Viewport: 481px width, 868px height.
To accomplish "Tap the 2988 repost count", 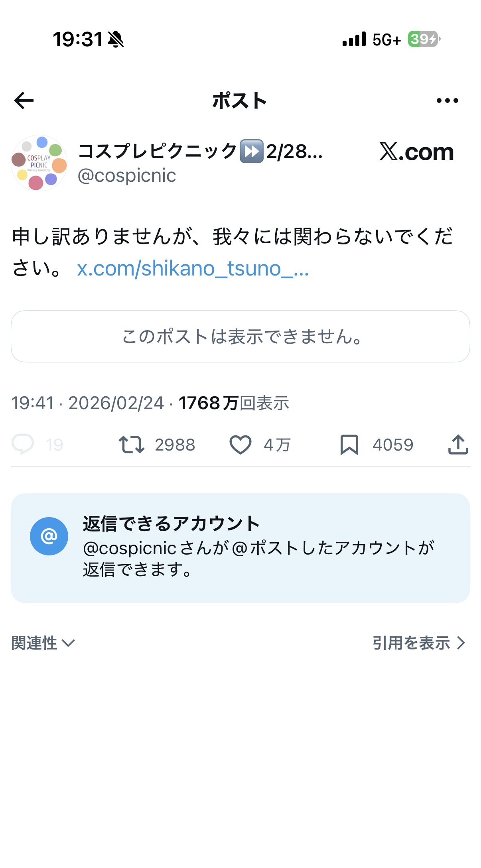I will pyautogui.click(x=175, y=445).
